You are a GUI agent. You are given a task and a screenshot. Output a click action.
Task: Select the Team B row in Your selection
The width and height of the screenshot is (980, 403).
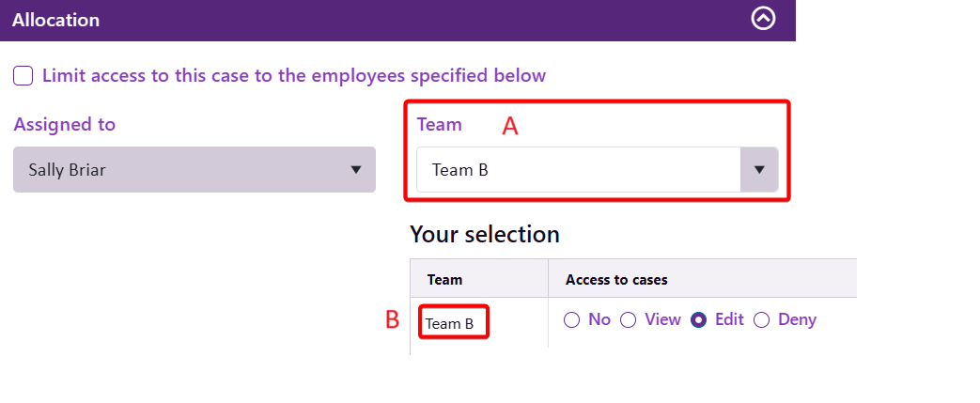click(449, 324)
